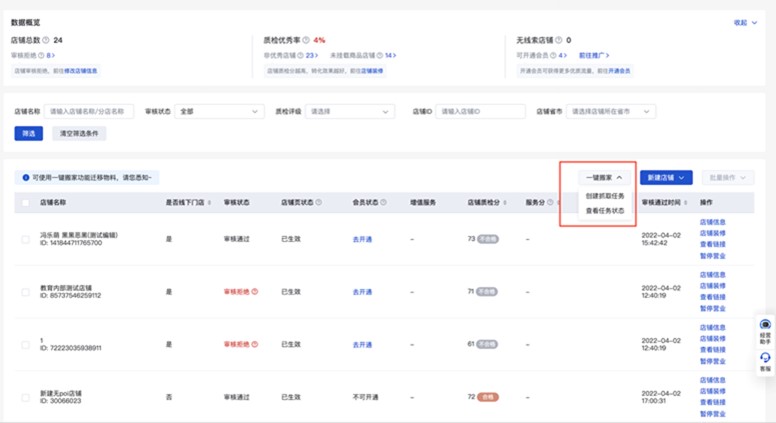The width and height of the screenshot is (776, 423).
Task: Click the 店铺名称 search input field
Action: click(x=89, y=112)
